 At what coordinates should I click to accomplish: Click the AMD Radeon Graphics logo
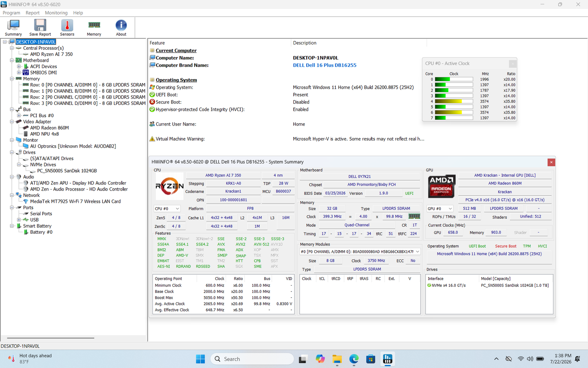[441, 186]
